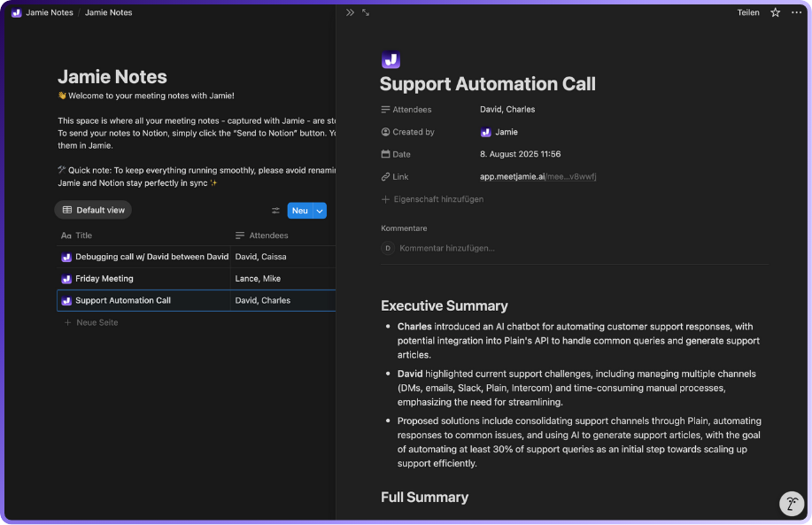Favorite the page with star icon
This screenshot has width=812, height=525.
click(775, 12)
